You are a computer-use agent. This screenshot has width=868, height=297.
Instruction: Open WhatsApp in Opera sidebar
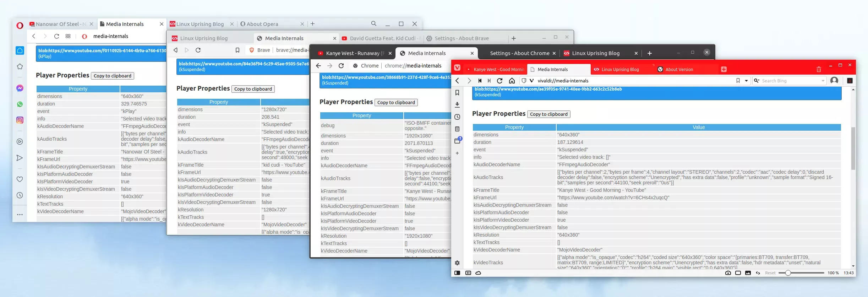click(20, 104)
